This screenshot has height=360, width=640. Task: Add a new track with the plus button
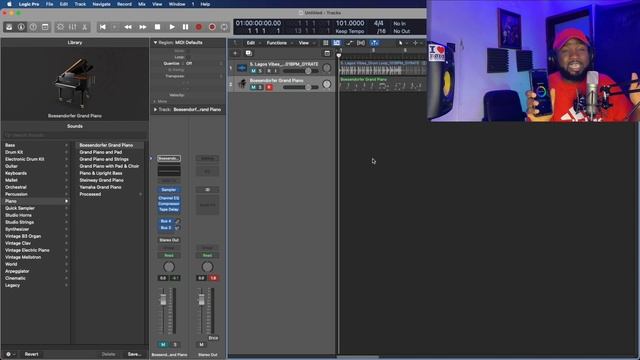(x=235, y=53)
